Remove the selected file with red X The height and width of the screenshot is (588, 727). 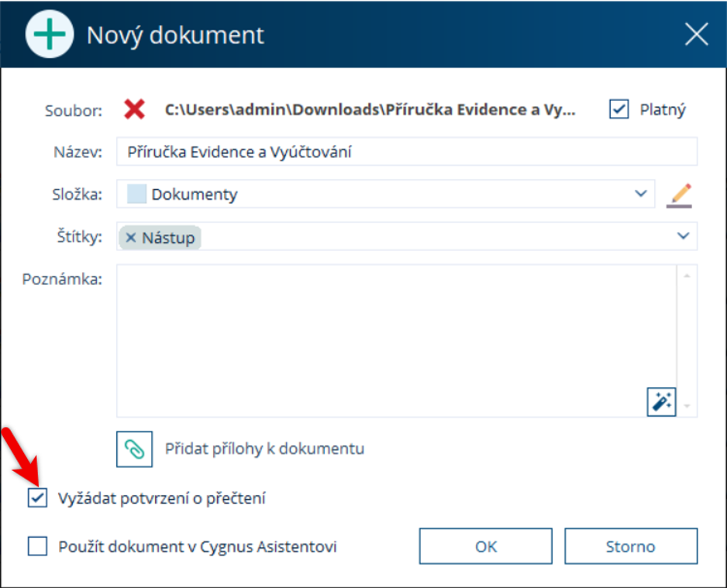(134, 110)
